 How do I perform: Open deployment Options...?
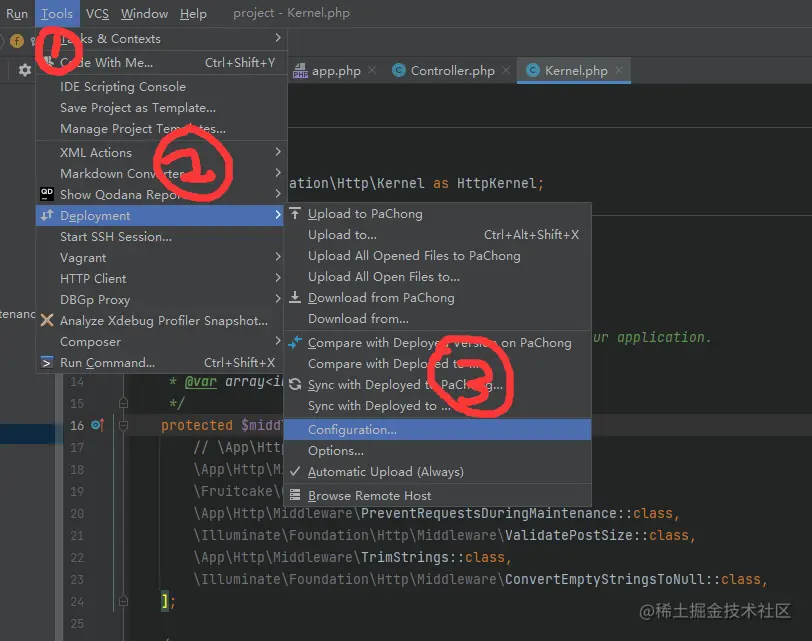coord(438,450)
